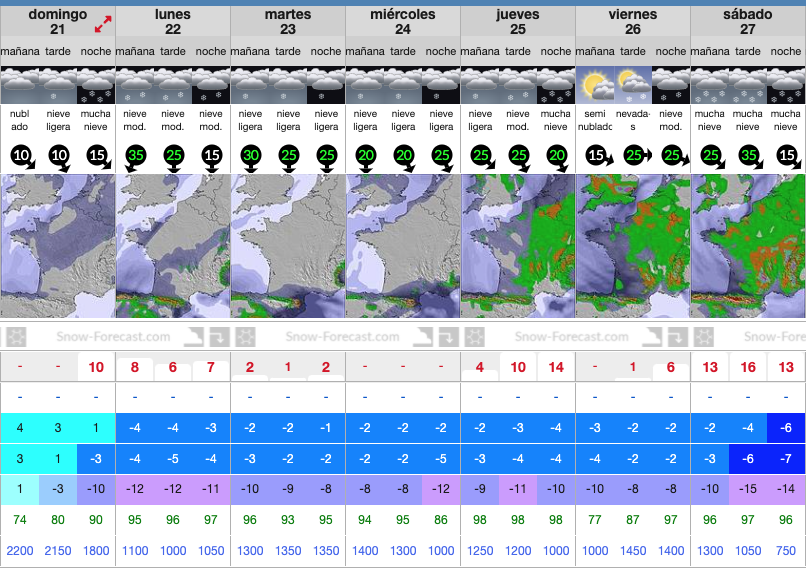Click the freezing level value 2200
This screenshot has height=568, width=806.
click(19, 551)
